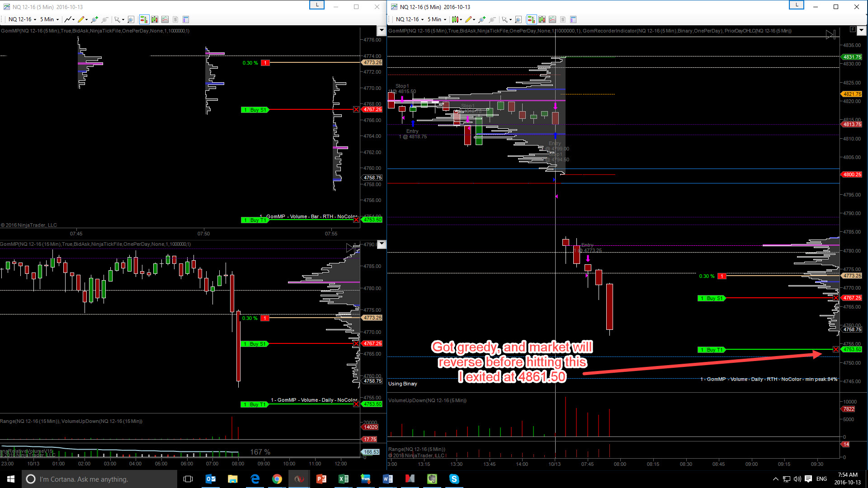Screen dimensions: 868x488
Task: Click the Cortana search box
Action: click(x=99, y=479)
